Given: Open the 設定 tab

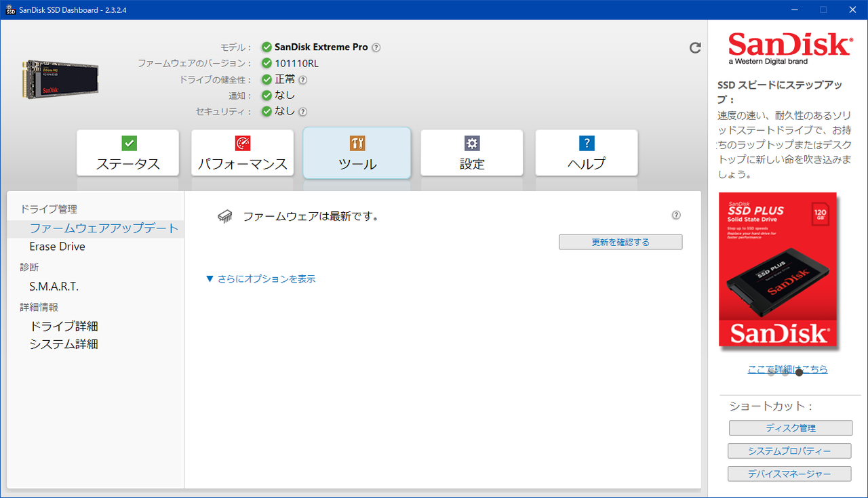Looking at the screenshot, I should [x=472, y=153].
